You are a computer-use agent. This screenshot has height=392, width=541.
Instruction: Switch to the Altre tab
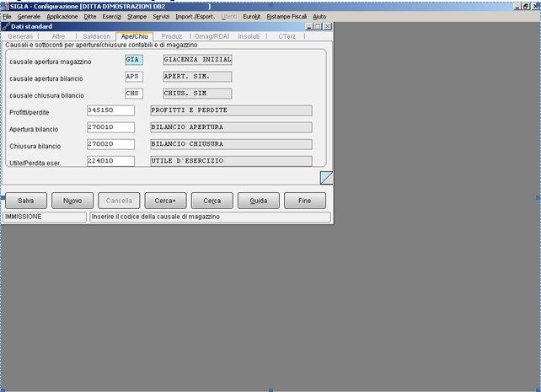coord(58,36)
